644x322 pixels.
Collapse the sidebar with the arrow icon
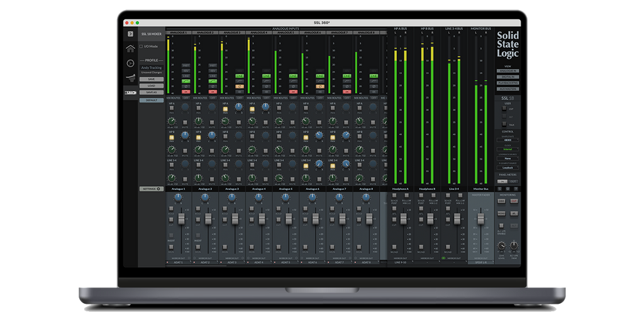(130, 34)
